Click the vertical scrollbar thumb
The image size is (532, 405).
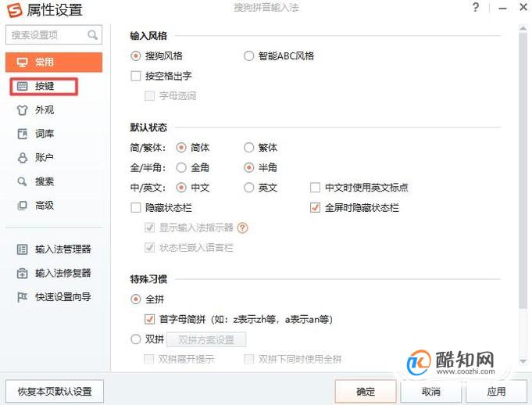tap(523, 170)
